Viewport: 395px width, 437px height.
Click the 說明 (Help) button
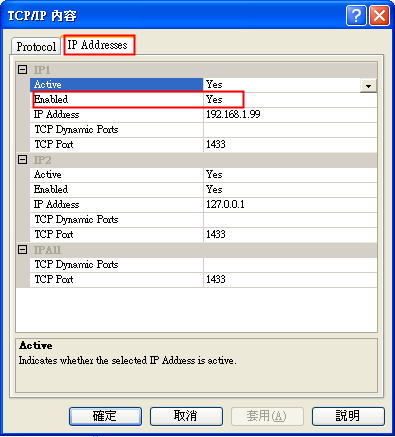point(348,416)
